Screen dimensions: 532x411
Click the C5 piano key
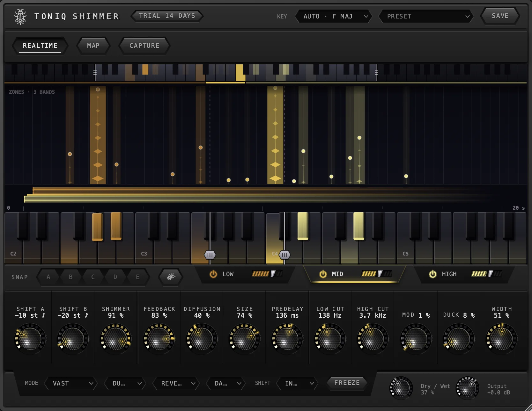[x=405, y=252]
